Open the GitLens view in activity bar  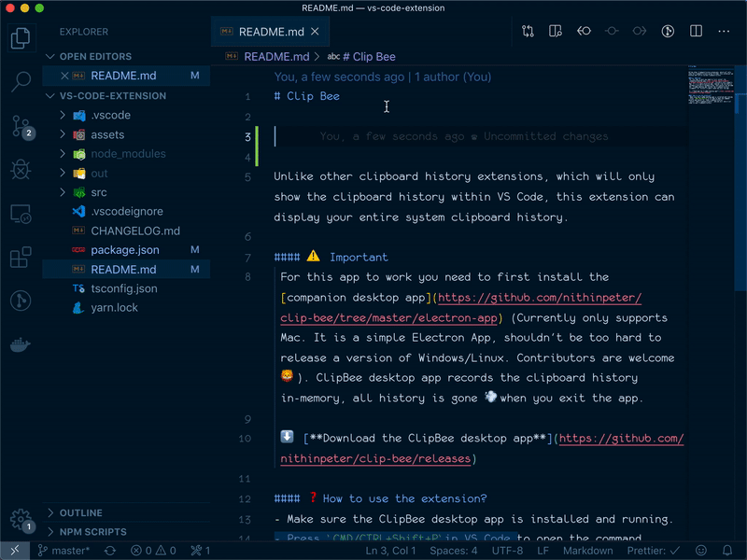coord(21,301)
